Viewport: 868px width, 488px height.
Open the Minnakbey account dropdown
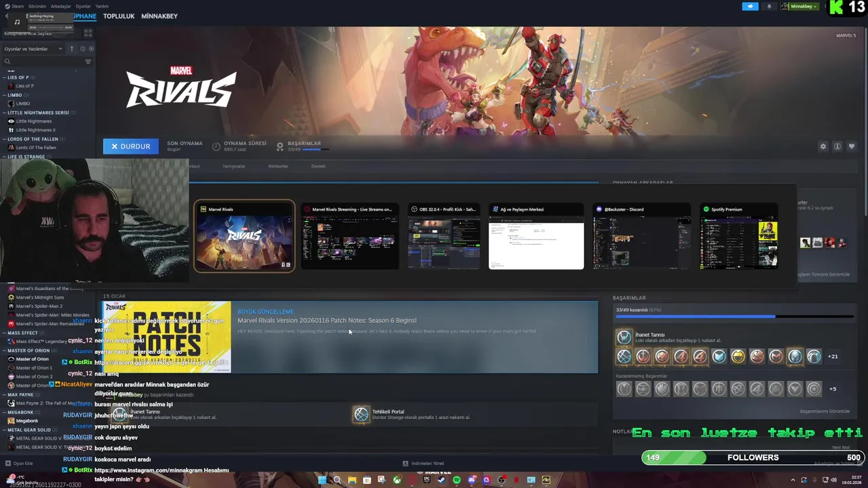801,6
